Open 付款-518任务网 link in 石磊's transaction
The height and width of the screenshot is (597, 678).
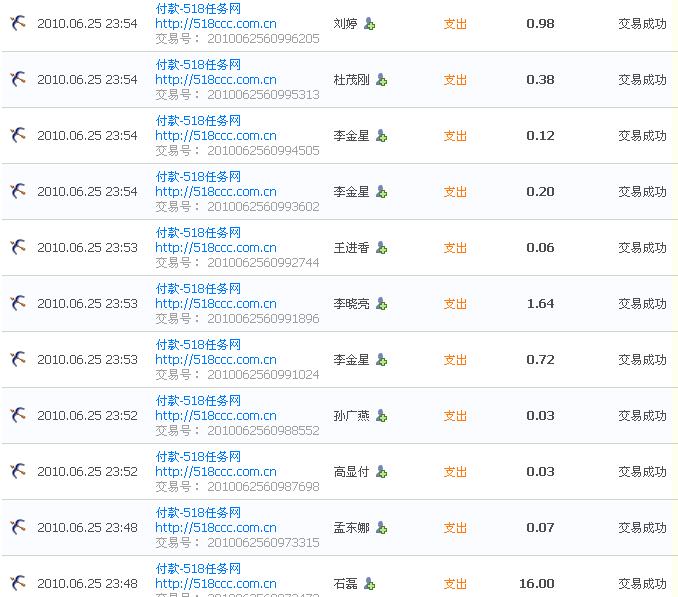point(198,568)
